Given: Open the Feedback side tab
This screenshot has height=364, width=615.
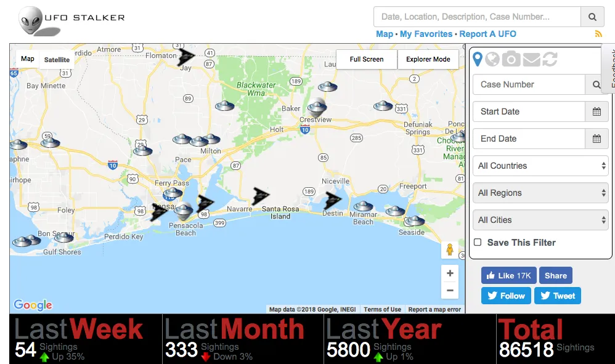Looking at the screenshot, I should tap(609, 68).
